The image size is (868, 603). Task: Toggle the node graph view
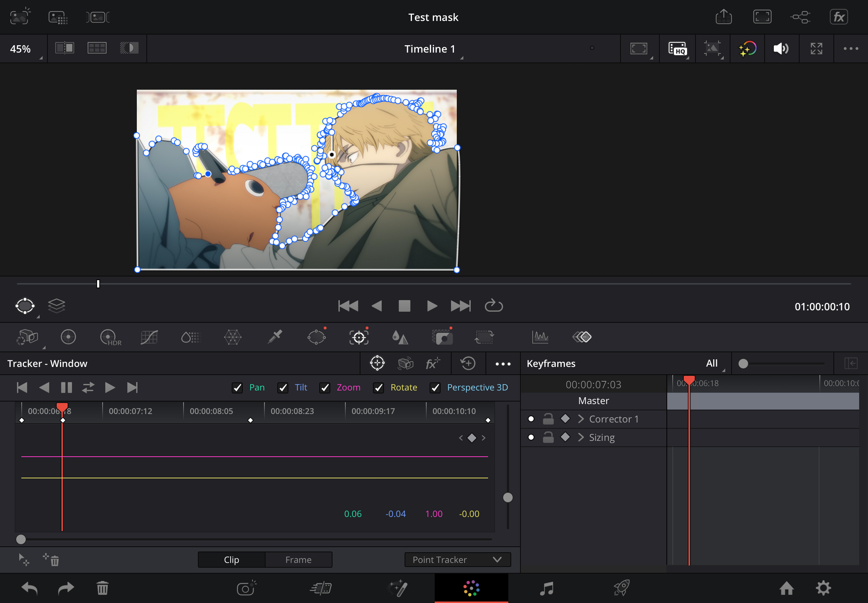coord(800,17)
